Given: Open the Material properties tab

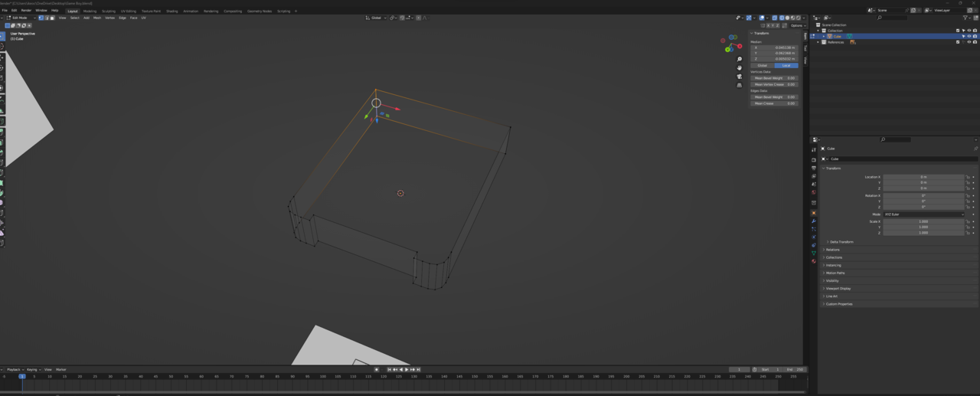Looking at the screenshot, I should (x=814, y=261).
